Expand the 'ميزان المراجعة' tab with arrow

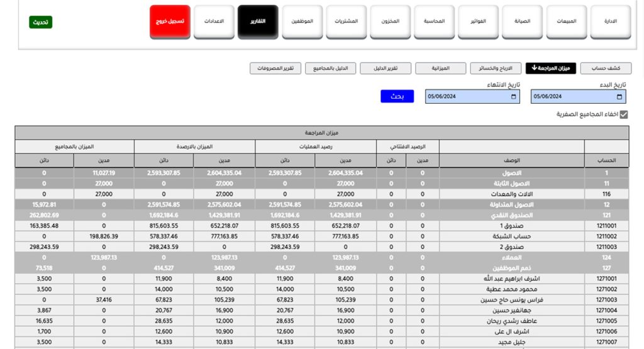(x=550, y=68)
